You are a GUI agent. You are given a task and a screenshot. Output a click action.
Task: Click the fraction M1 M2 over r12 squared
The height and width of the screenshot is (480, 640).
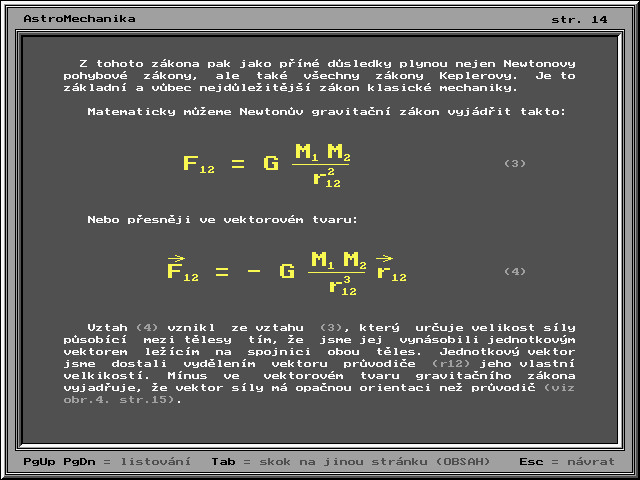(x=322, y=165)
